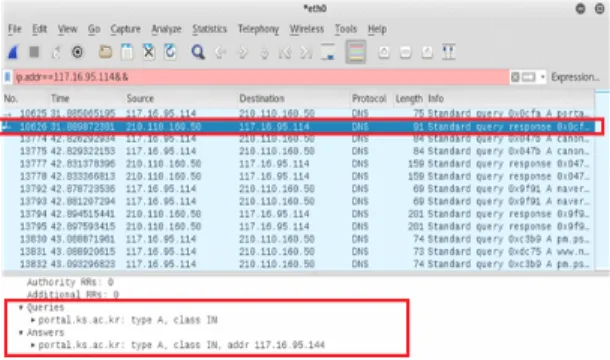Sort by the Protocol column header
The image size is (610, 360).
point(372,98)
